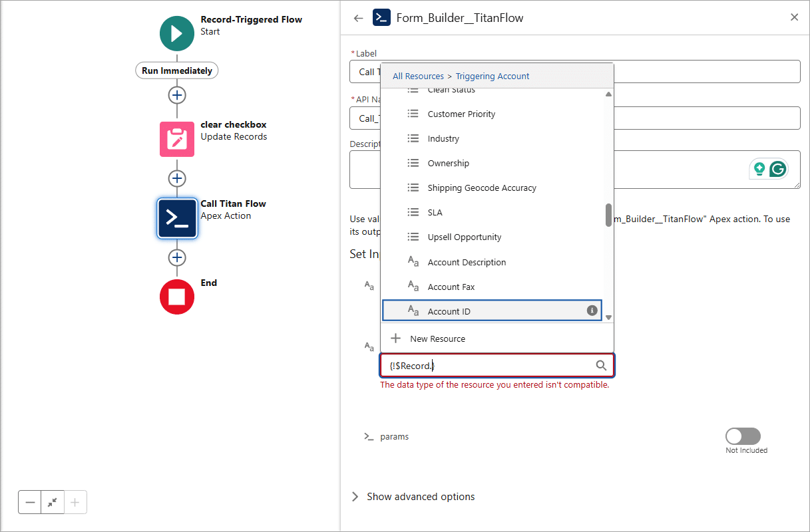This screenshot has width=810, height=532.
Task: Add element below Run Immediately
Action: (177, 95)
